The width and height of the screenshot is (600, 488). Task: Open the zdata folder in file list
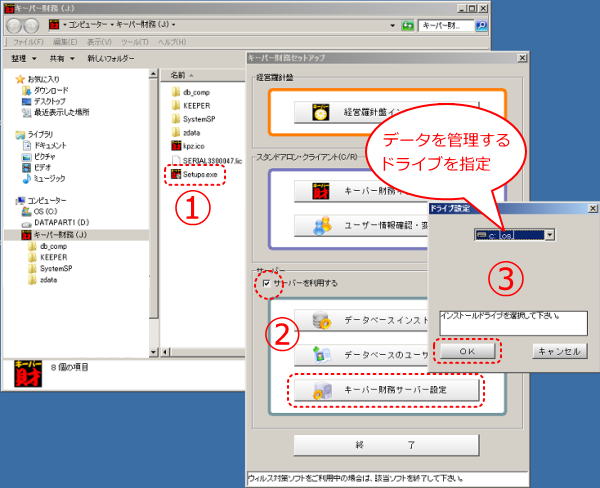click(186, 133)
